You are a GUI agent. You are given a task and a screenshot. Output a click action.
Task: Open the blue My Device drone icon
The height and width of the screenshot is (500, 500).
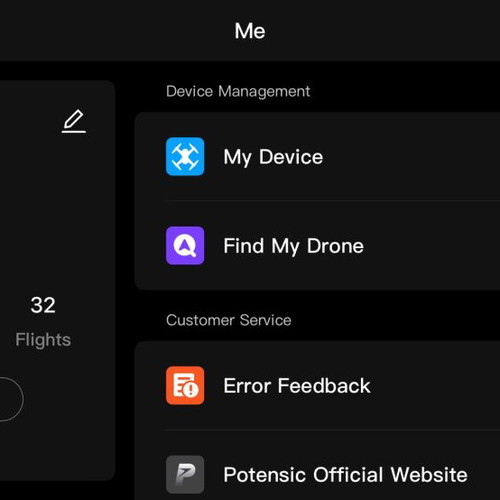point(185,156)
